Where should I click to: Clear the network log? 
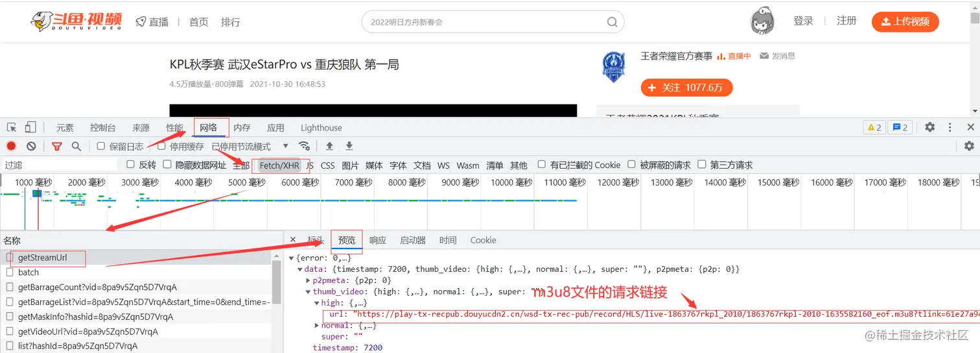[x=31, y=146]
